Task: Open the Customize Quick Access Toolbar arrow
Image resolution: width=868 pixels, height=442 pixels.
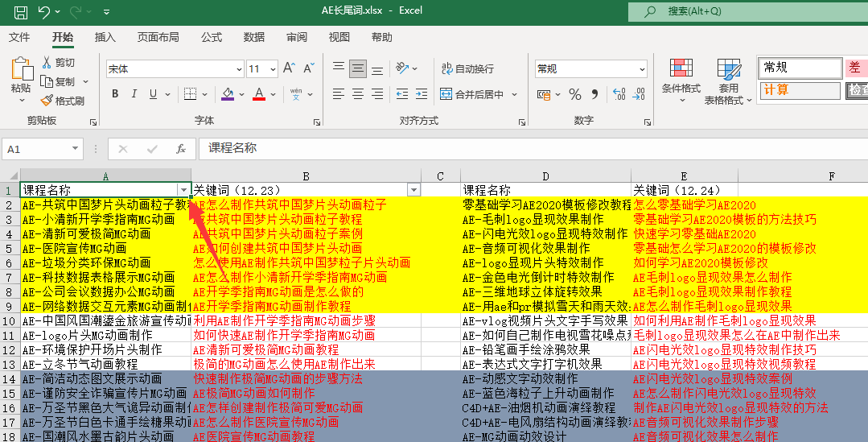Action: [x=106, y=11]
